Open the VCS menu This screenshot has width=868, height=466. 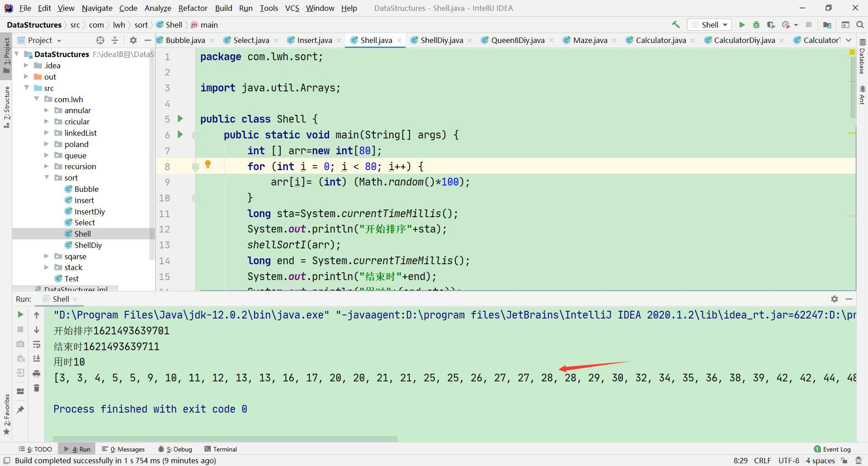[292, 8]
